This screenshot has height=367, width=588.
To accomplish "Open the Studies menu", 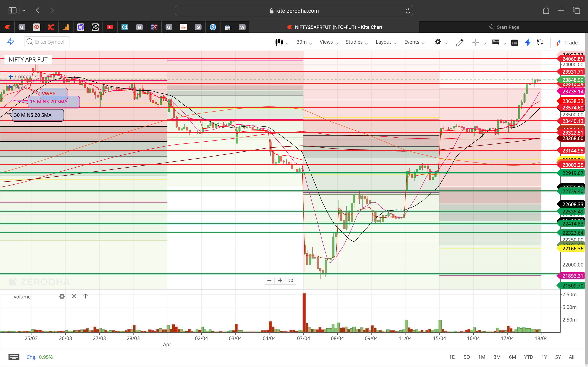I will (354, 42).
